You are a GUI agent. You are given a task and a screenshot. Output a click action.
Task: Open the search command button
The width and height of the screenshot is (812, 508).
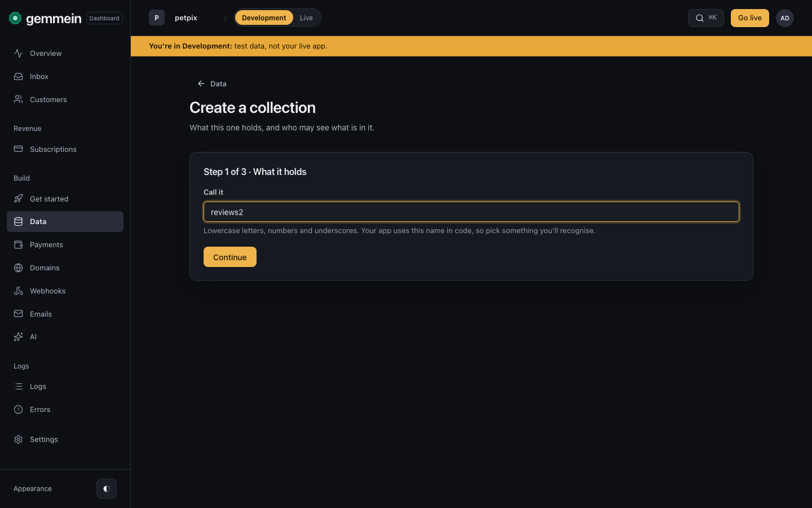pos(706,18)
